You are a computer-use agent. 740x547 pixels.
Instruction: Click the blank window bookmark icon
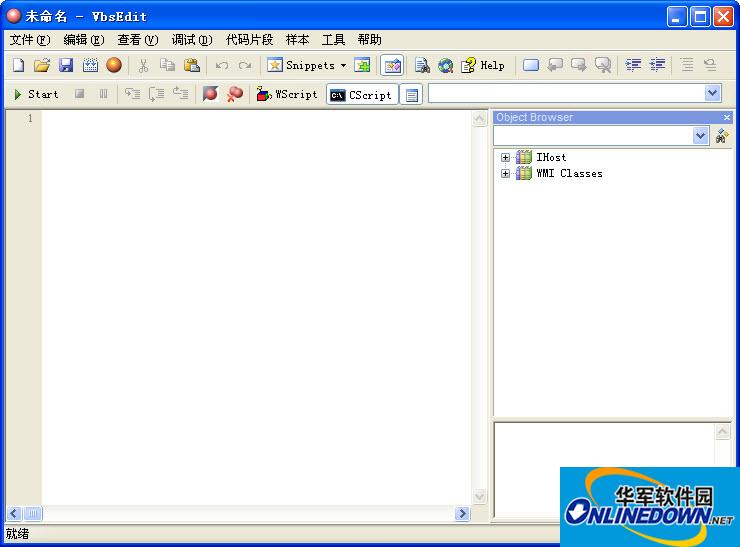530,65
